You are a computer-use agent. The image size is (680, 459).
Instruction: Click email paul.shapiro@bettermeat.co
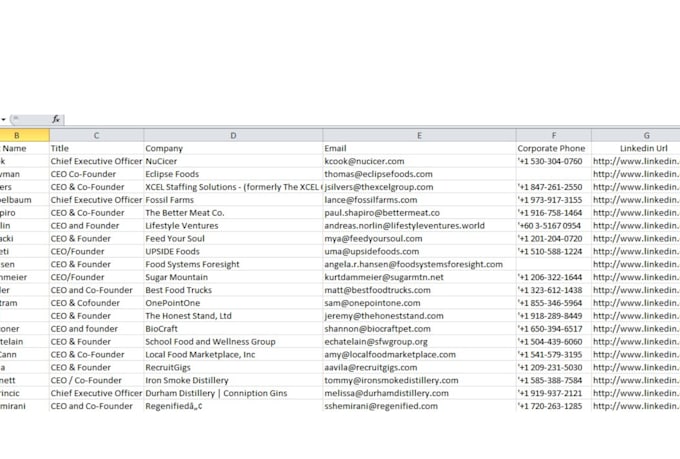(382, 213)
